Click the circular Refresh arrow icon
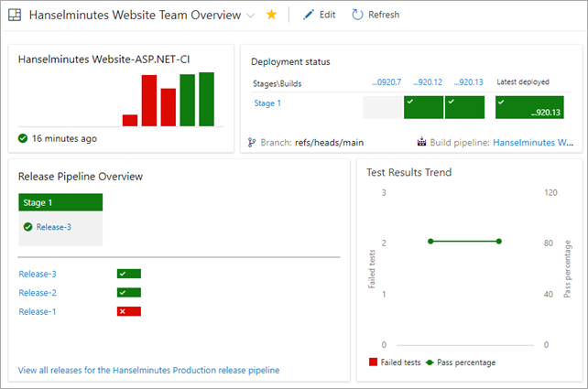 coord(357,15)
